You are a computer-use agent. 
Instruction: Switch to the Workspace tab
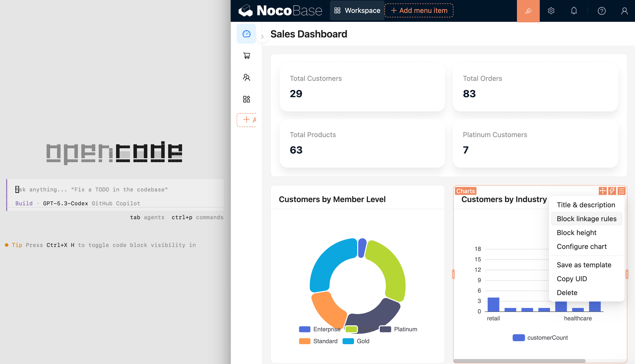click(357, 10)
